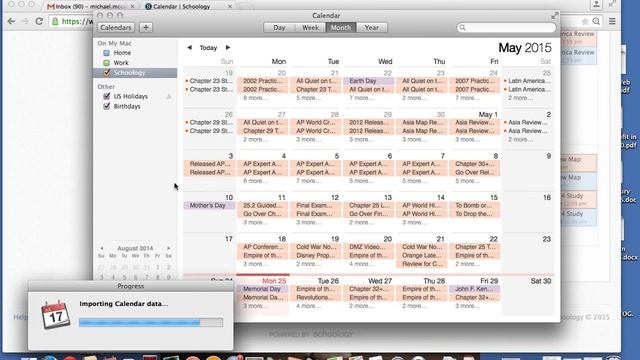Close the Gmail Inbox tab
This screenshot has width=640, height=360.
132,7
